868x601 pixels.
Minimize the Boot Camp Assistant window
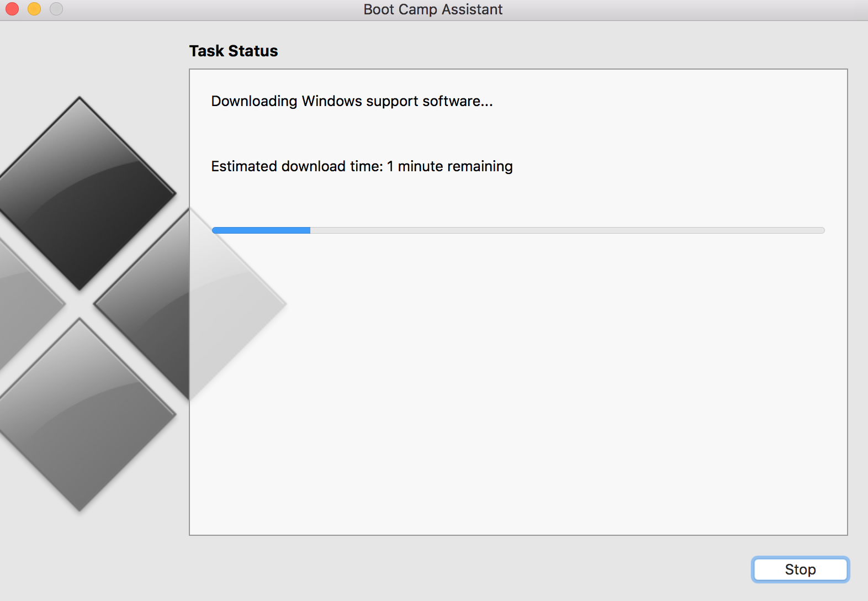click(x=34, y=9)
